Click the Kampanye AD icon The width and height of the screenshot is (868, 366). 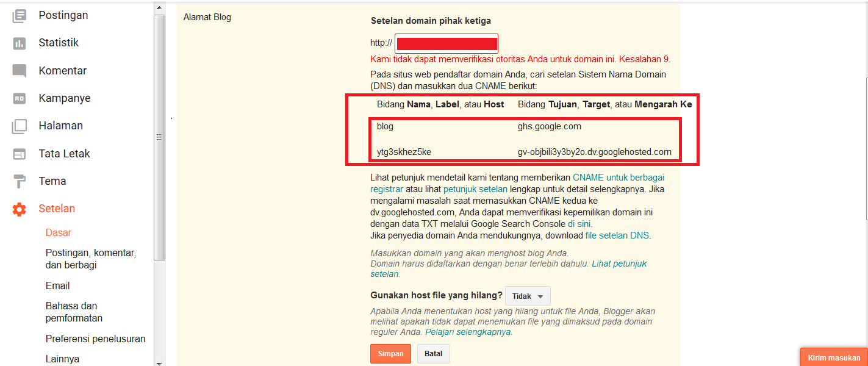coord(20,98)
